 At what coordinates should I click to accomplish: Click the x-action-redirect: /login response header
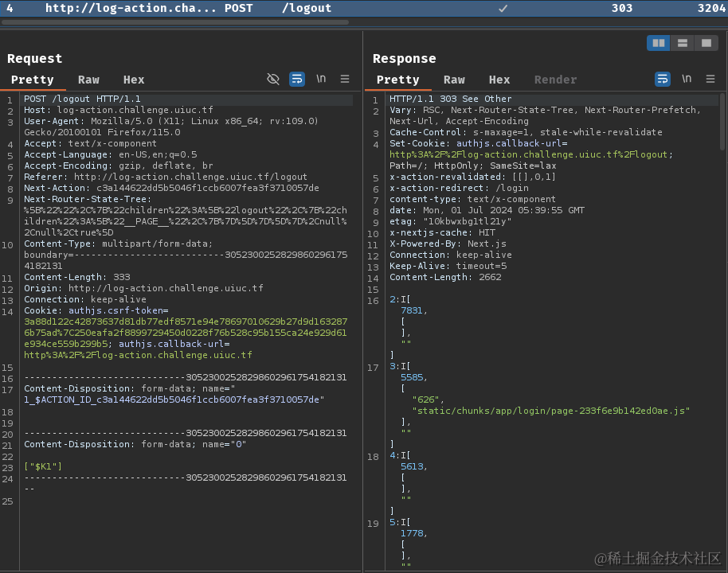tap(459, 188)
